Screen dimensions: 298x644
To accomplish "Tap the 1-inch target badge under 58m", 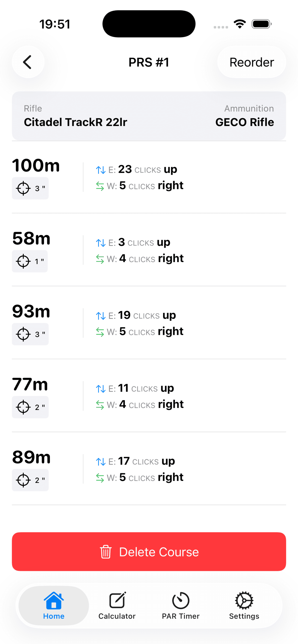I will tap(30, 261).
